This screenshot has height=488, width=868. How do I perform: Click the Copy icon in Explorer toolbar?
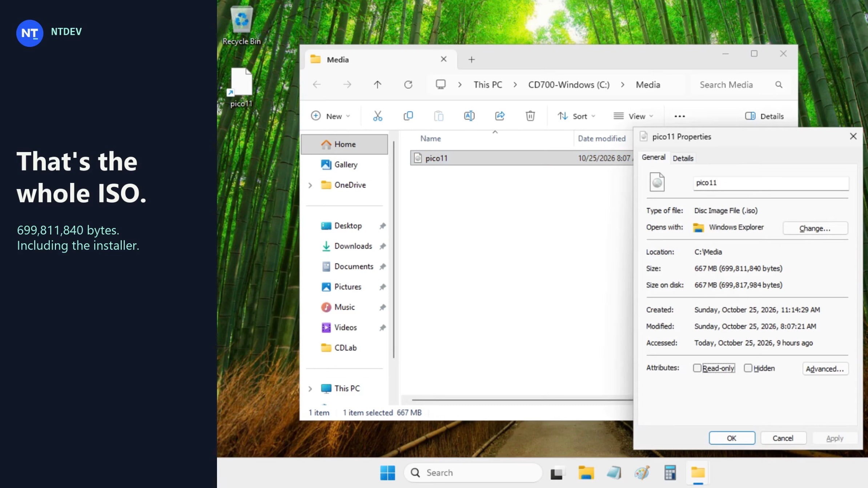click(408, 116)
